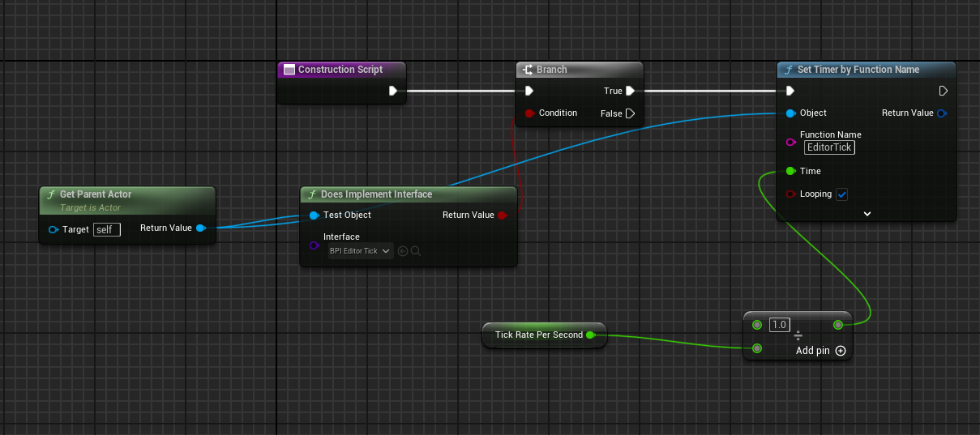Click the EditorTick function name field
The height and width of the screenshot is (435, 980).
829,147
